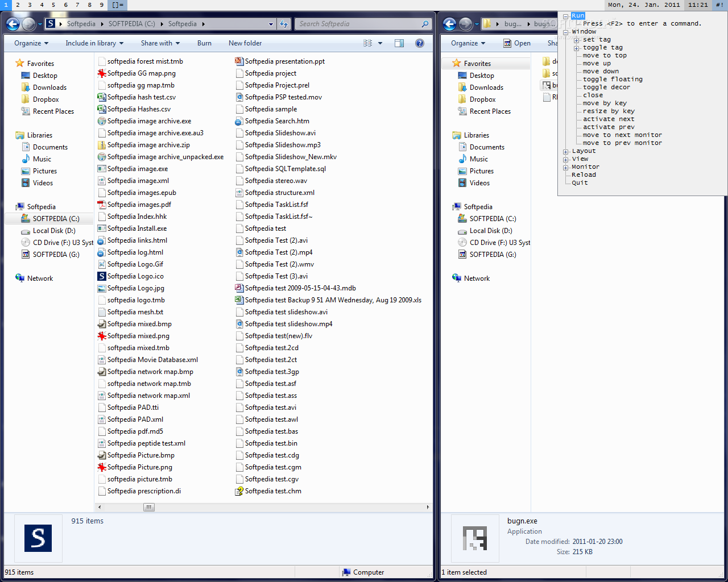Viewport: 728px width, 582px height.
Task: Select toggle floating in bugn menu
Action: 613,80
